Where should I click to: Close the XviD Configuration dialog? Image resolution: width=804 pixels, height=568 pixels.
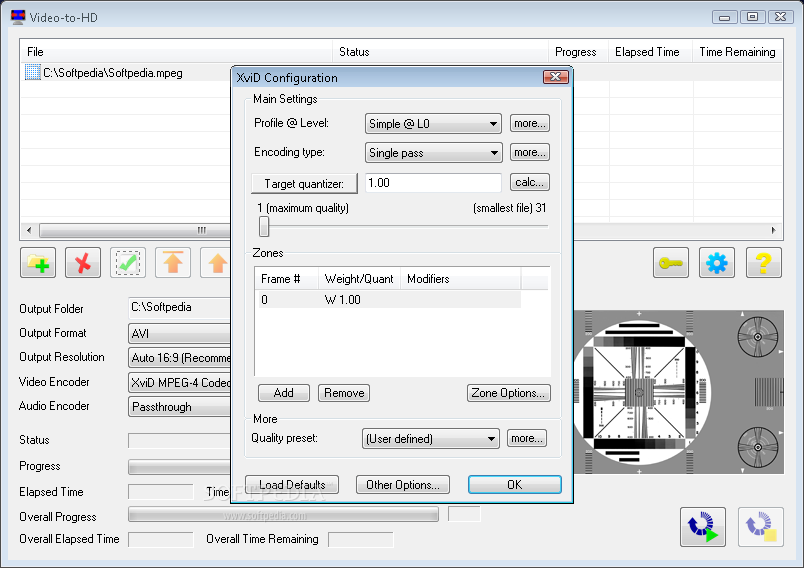coord(556,77)
